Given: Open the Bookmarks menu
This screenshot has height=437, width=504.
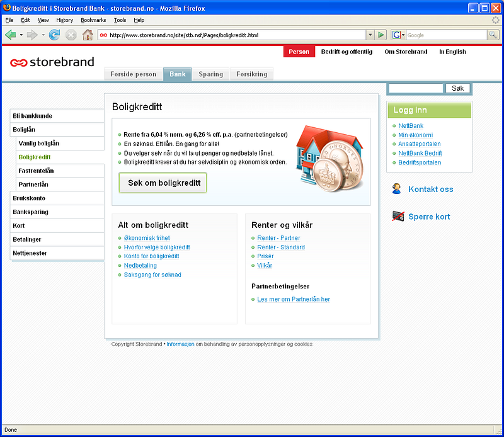Looking at the screenshot, I should coord(93,20).
